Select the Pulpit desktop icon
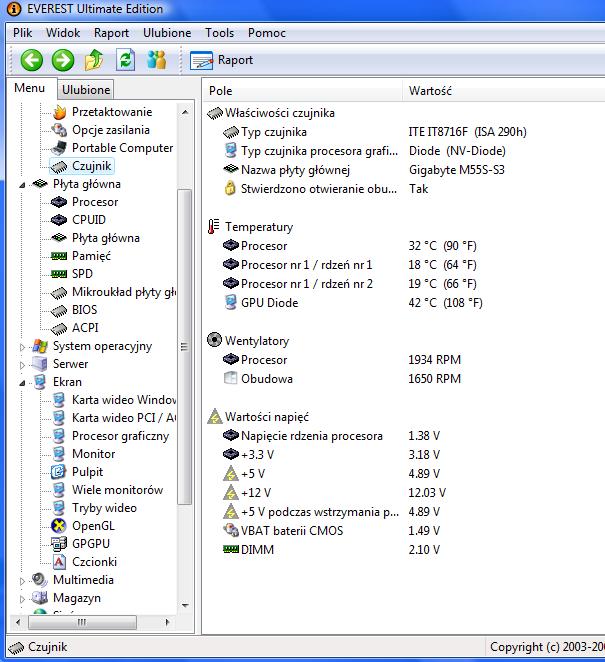 pyautogui.click(x=58, y=472)
